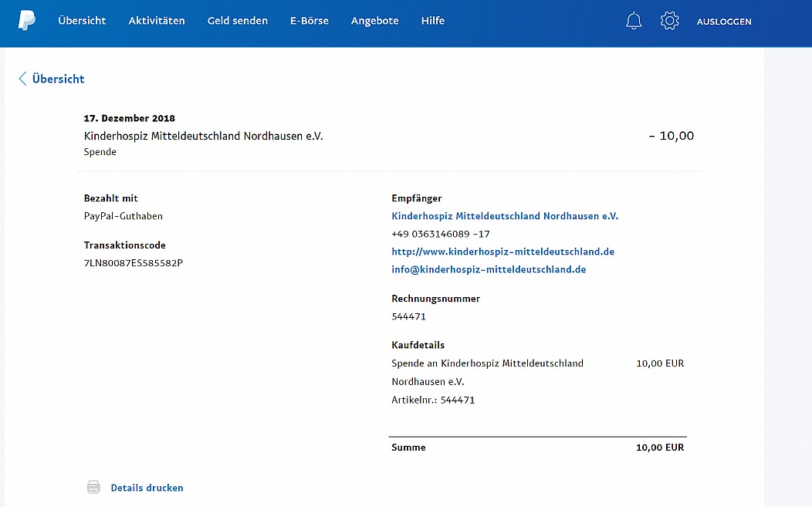Open the recipient Kinderhospiz Mitteldeutschland Nordhausen e.V. link
The height and width of the screenshot is (507, 812).
click(x=505, y=216)
